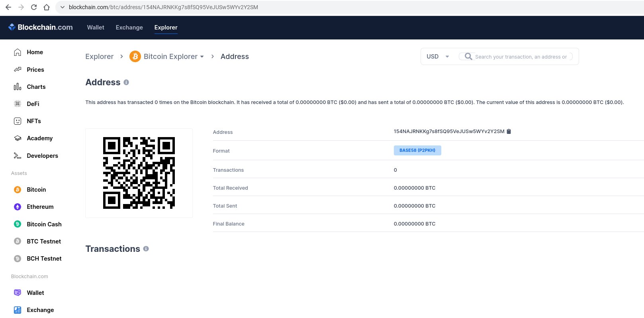The width and height of the screenshot is (644, 318).
Task: Go forward with browser forward arrow
Action: pos(21,7)
